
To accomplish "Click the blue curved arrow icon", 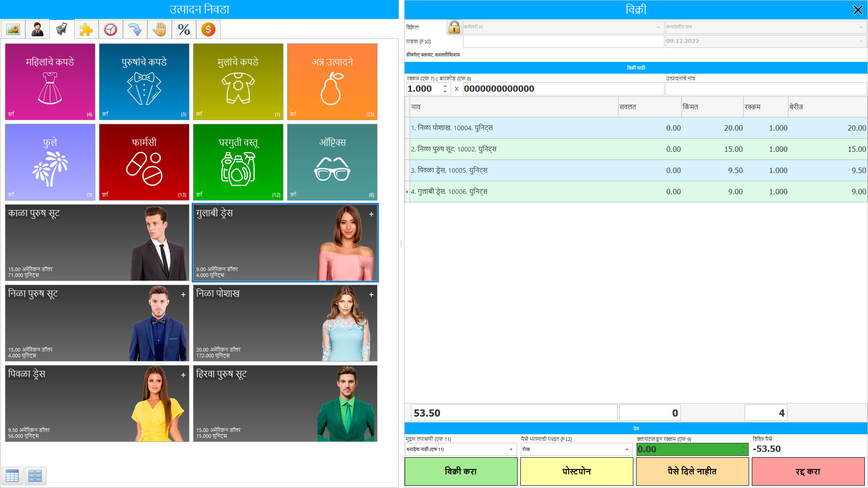I will 135,30.
